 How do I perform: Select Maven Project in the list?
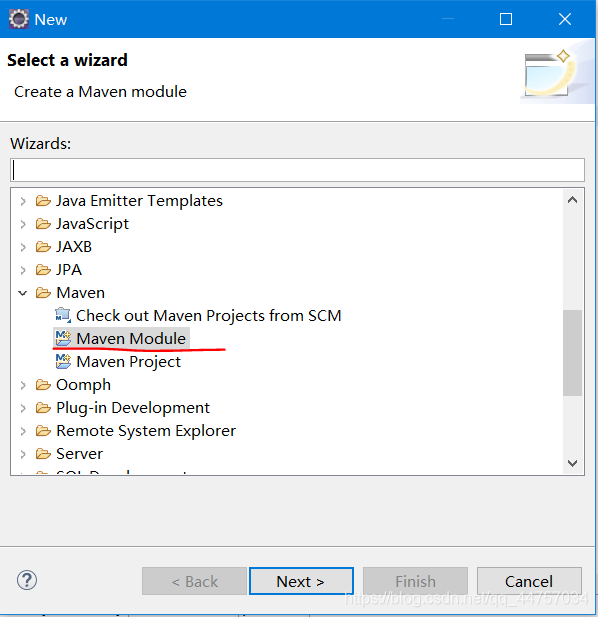(x=128, y=362)
